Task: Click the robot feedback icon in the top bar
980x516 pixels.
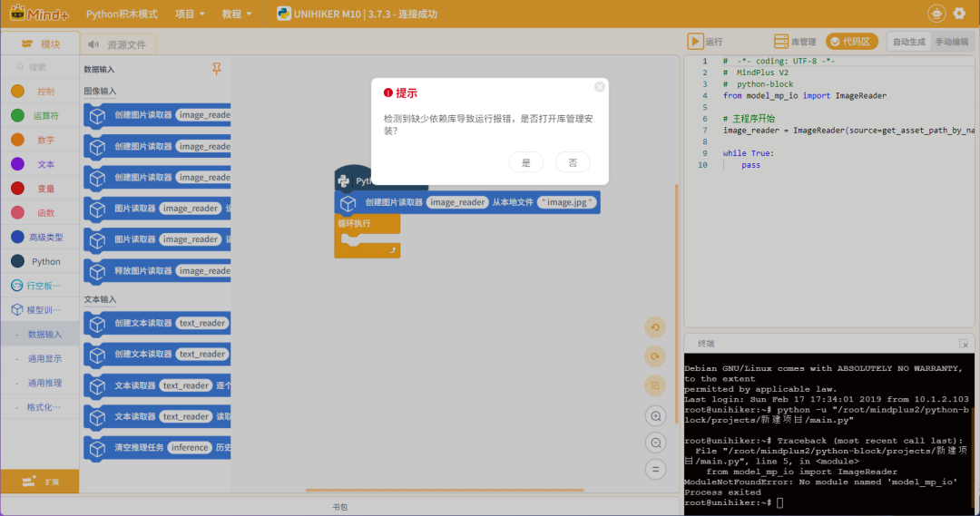Action: tap(936, 13)
